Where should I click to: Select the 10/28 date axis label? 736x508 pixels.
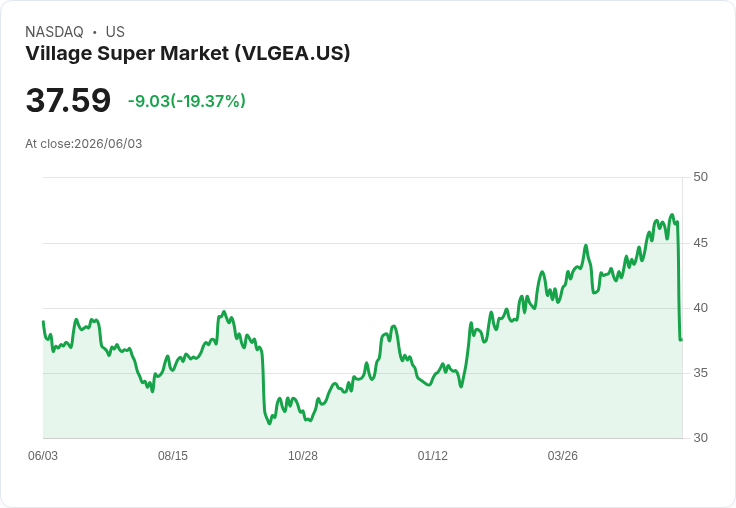tap(303, 455)
